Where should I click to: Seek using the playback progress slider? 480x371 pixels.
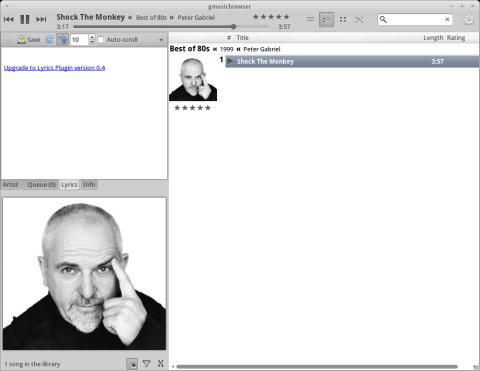pyautogui.click(x=171, y=27)
